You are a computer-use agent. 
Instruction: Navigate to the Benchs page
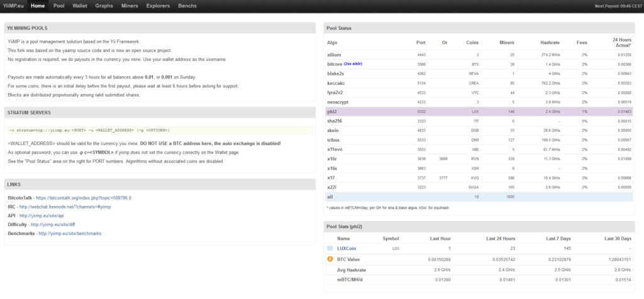pos(186,6)
